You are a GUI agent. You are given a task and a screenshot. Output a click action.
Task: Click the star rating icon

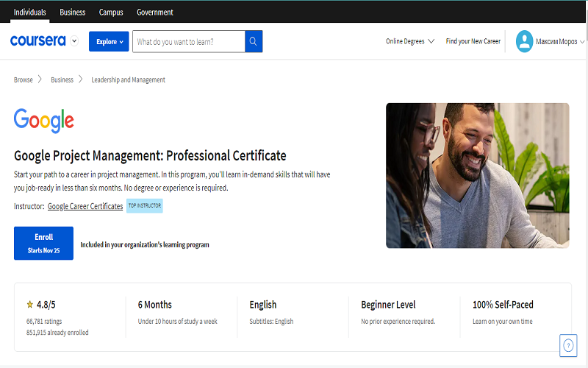tap(30, 305)
